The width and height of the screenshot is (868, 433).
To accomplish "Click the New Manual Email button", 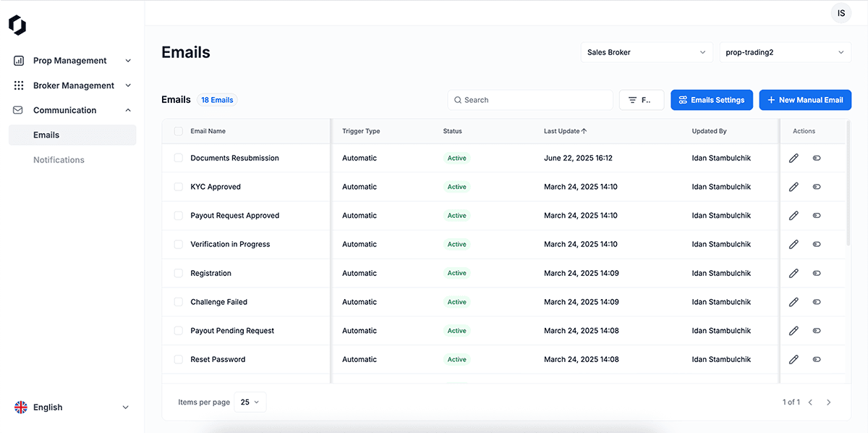I will (804, 100).
